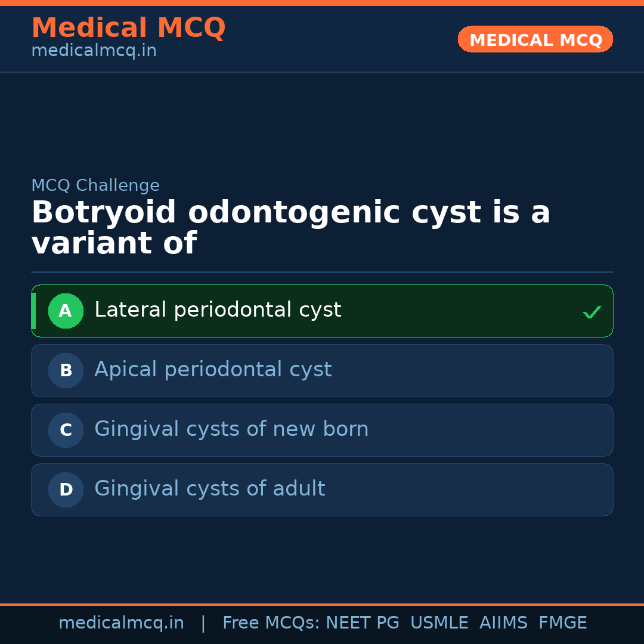Click 'USMLE' in the footer
Screen dimensions: 644x644
point(439,623)
